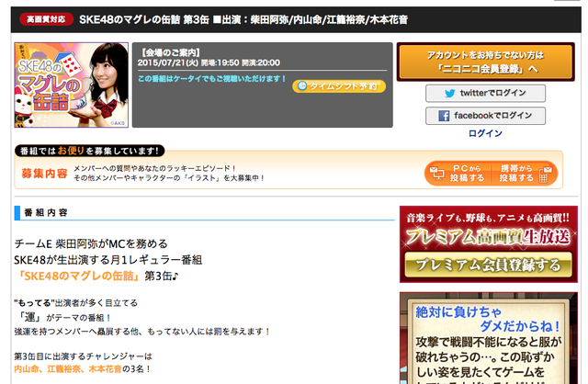The image size is (588, 384).
Task: Click the 内山命、江籠裕奈、木本花音 orange names
Action: tap(68, 369)
